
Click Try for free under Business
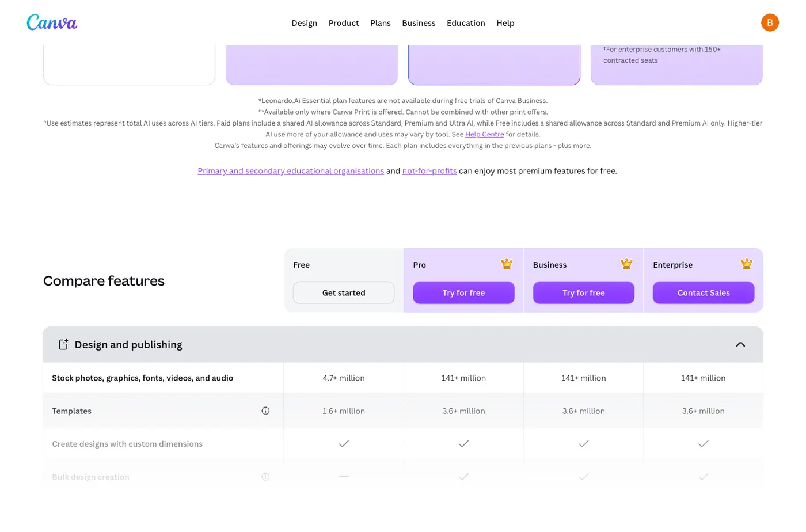click(584, 292)
